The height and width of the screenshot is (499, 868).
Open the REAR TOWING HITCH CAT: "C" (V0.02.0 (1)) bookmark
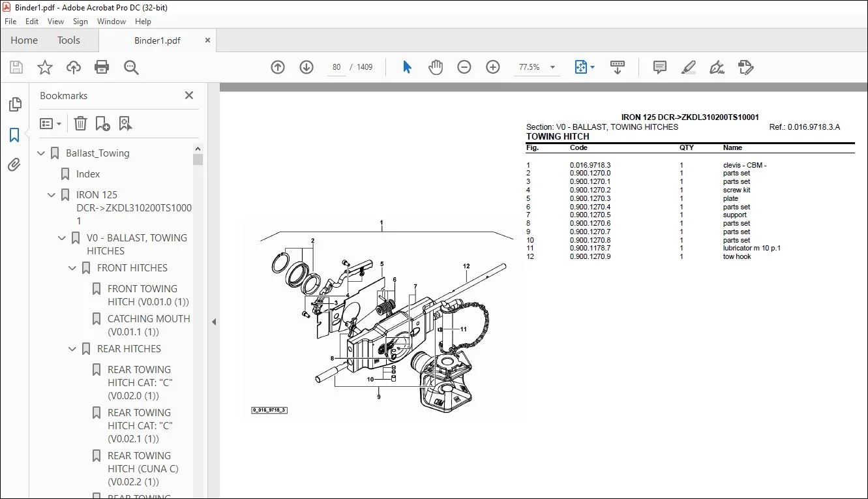[x=140, y=383]
